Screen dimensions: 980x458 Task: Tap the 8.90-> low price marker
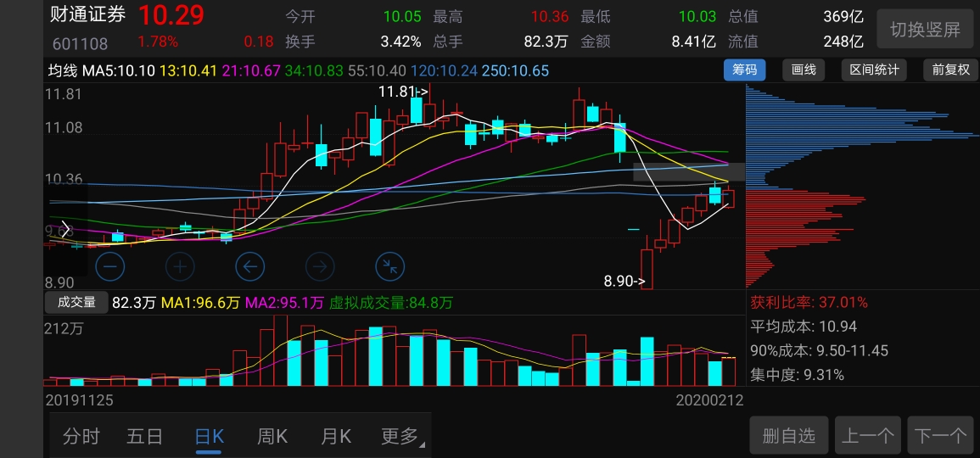click(x=624, y=281)
